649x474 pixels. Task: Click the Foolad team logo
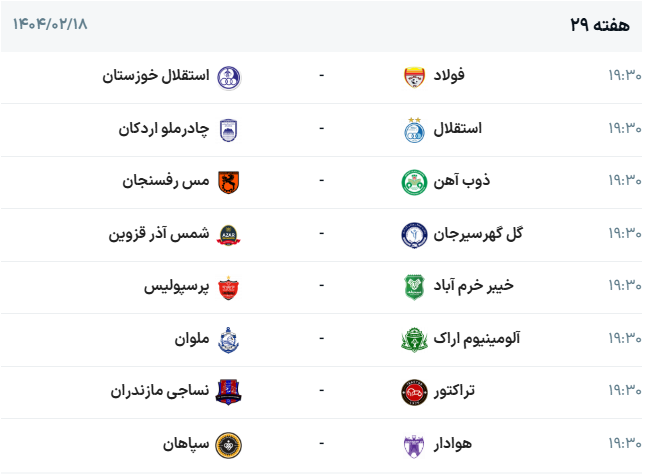413,77
